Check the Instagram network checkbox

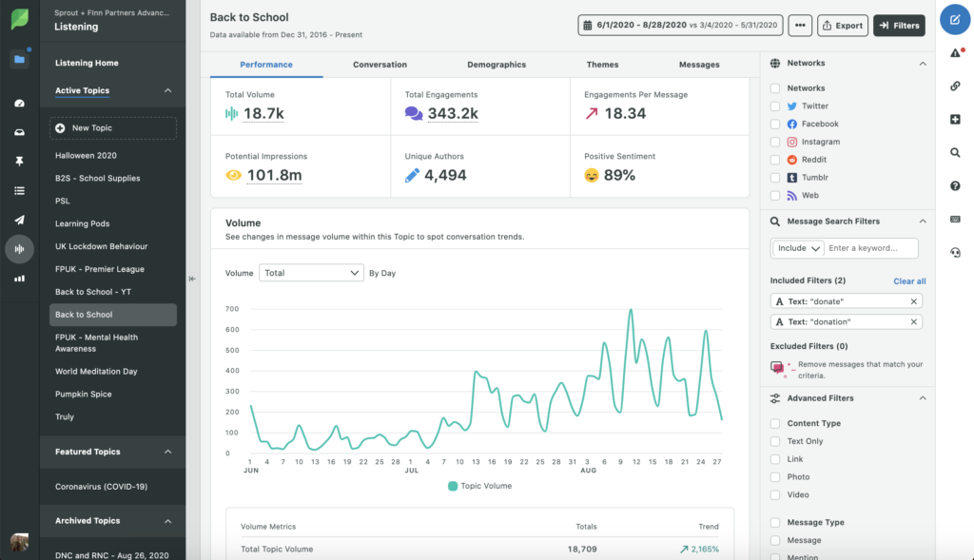pos(776,141)
